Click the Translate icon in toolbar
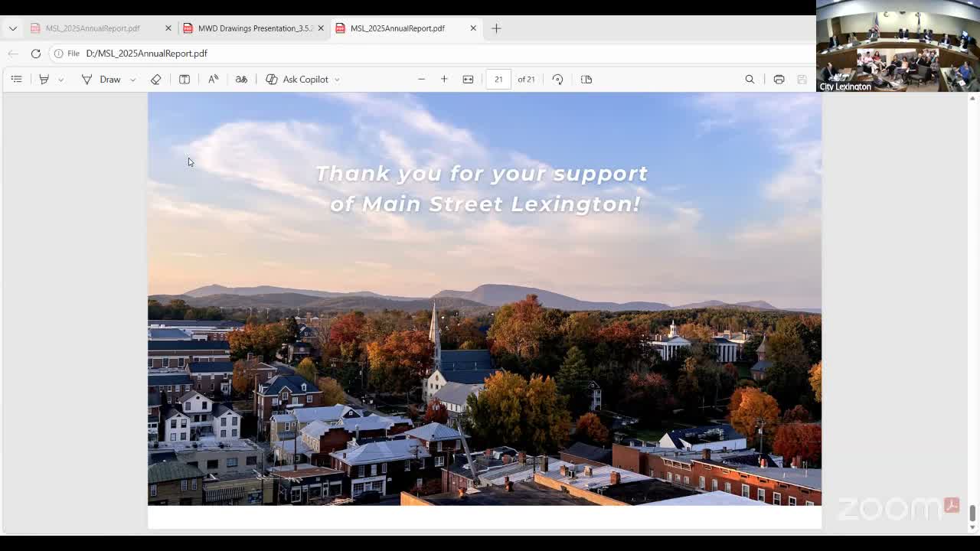Image resolution: width=980 pixels, height=551 pixels. point(241,80)
